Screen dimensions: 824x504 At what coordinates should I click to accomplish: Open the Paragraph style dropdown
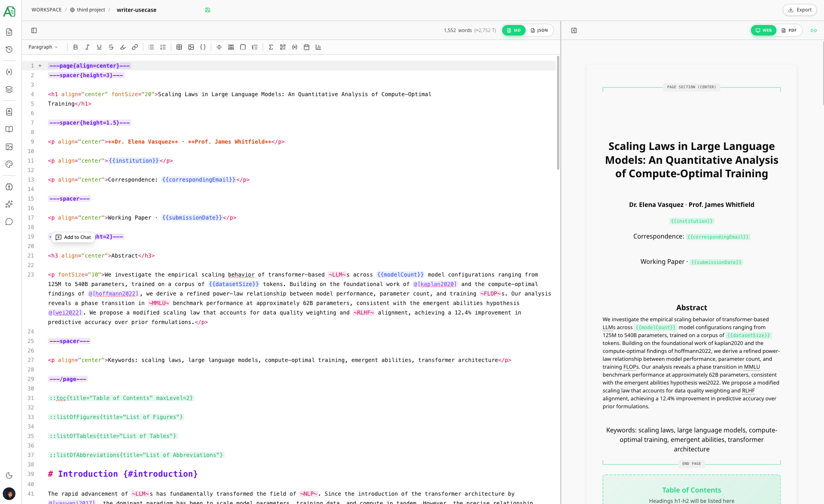tap(44, 47)
